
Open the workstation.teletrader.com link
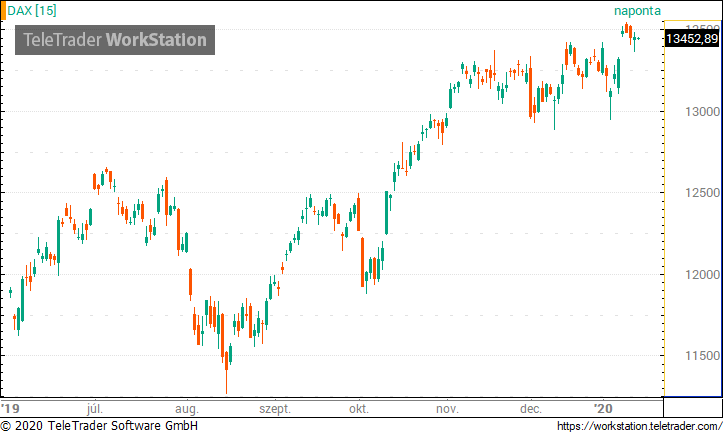[640, 426]
